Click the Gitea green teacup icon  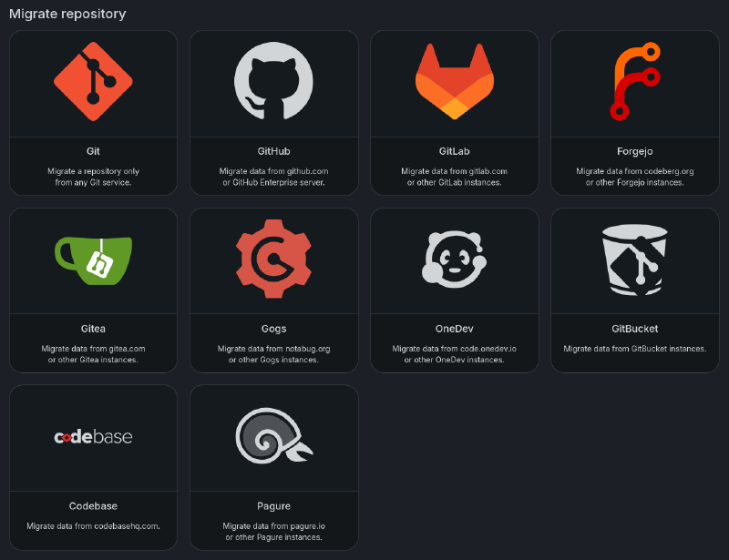point(93,259)
